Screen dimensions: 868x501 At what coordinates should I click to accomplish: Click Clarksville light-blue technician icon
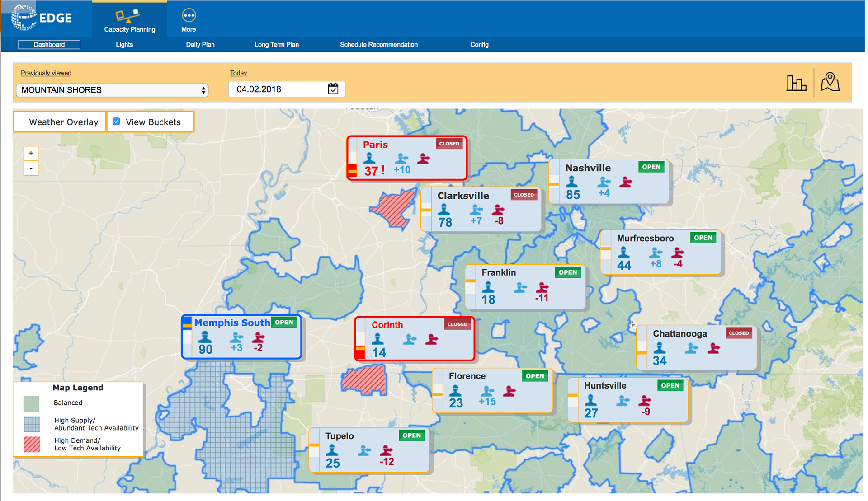click(x=476, y=210)
